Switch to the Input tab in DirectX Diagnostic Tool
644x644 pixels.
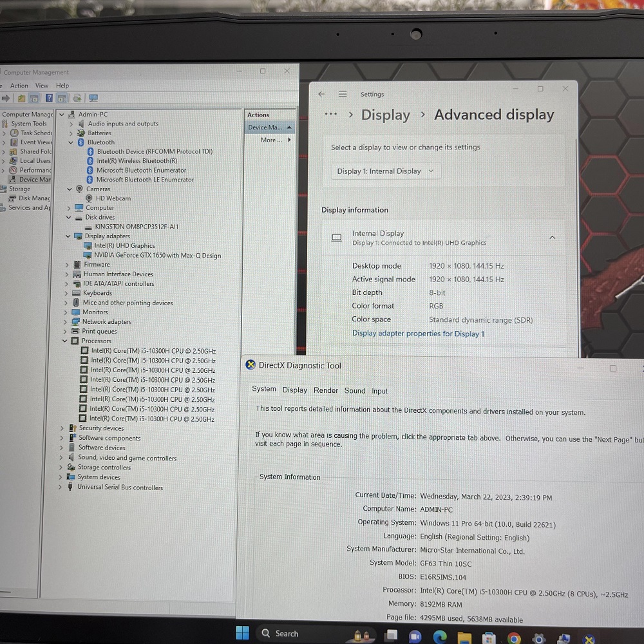pyautogui.click(x=379, y=391)
